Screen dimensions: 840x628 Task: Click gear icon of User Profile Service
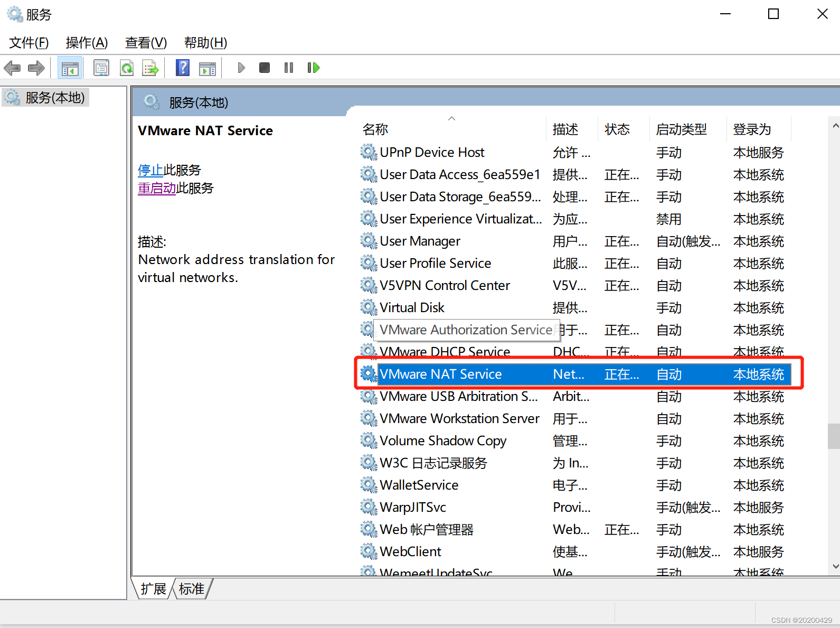pyautogui.click(x=369, y=263)
